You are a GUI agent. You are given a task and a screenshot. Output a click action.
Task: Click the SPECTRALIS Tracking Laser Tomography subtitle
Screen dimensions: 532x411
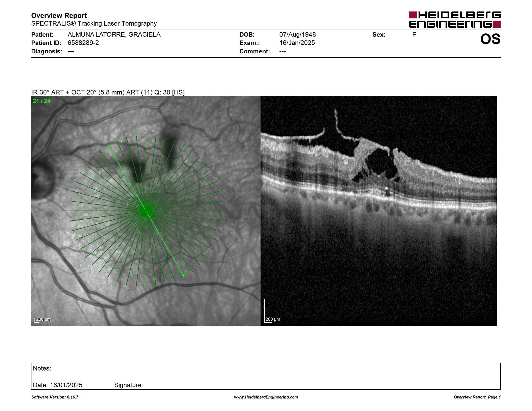94,23
